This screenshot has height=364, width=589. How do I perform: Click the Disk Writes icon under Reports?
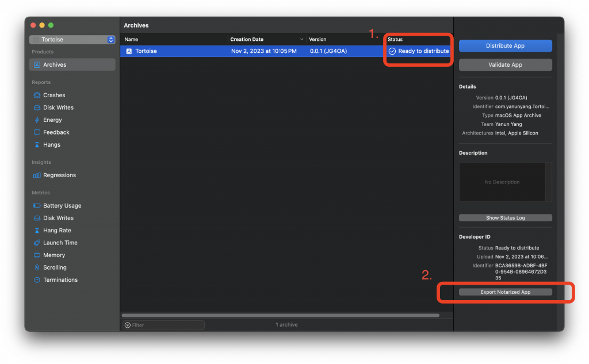(37, 108)
